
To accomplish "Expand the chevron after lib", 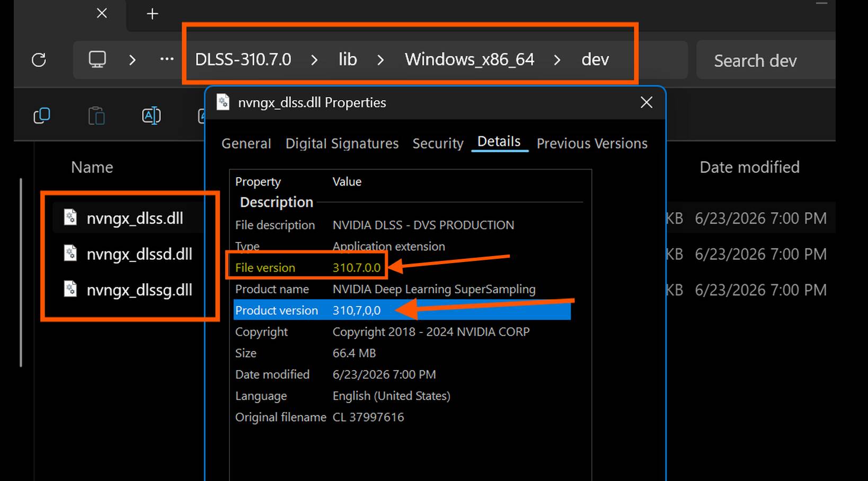I will tap(380, 60).
